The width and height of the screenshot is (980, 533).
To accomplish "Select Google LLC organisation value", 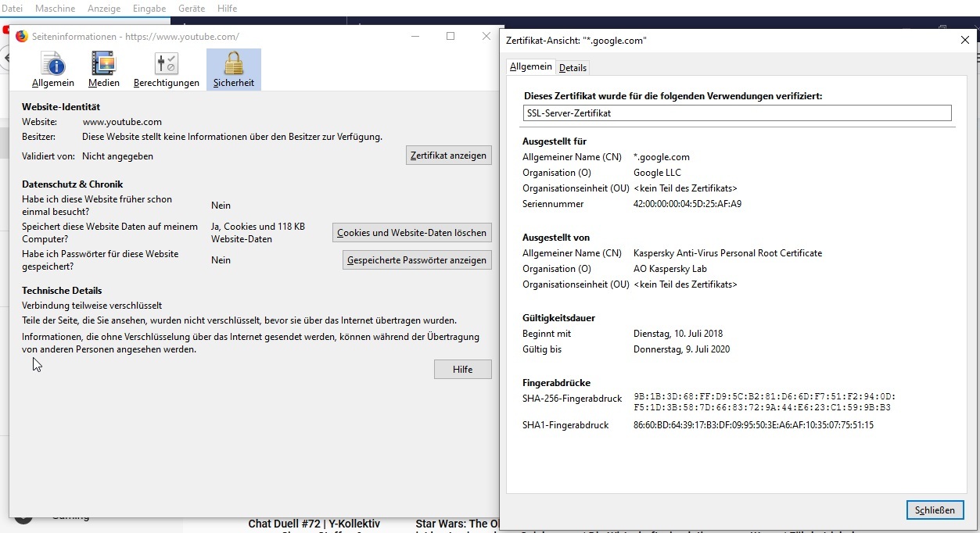I will pyautogui.click(x=657, y=173).
